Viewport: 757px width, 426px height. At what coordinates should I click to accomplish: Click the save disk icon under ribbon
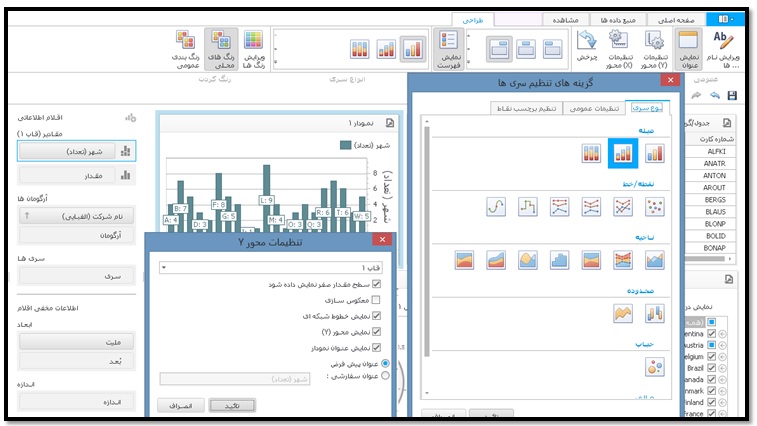(x=732, y=96)
